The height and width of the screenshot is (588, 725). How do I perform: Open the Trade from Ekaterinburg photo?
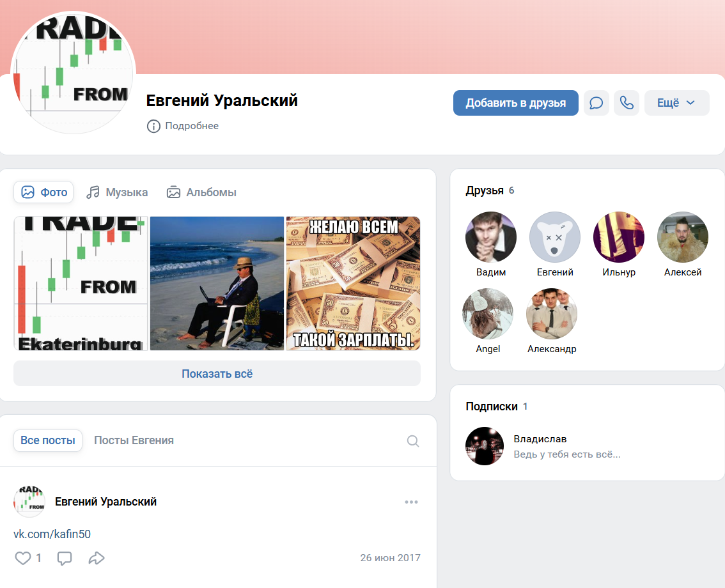pyautogui.click(x=81, y=283)
